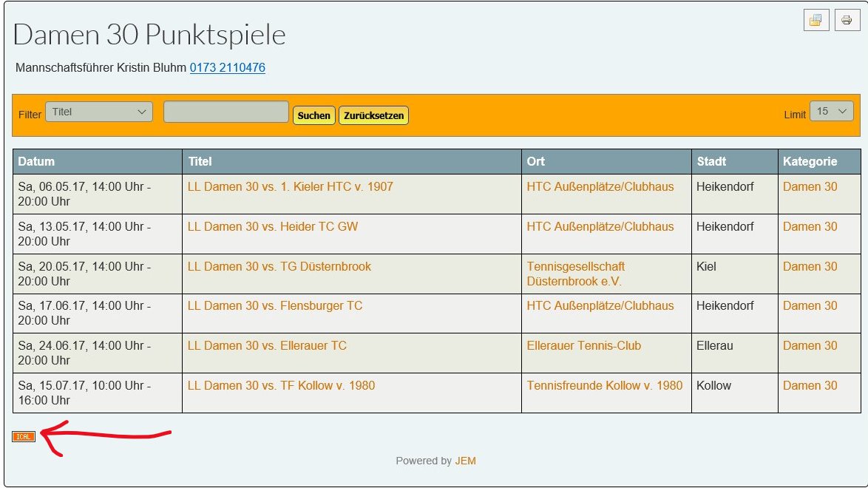Visit the JEM link in footer

[x=465, y=461]
